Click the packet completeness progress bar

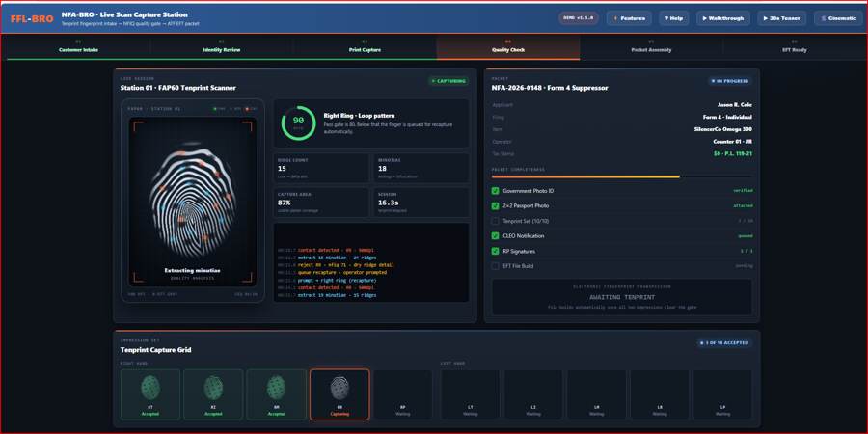622,176
